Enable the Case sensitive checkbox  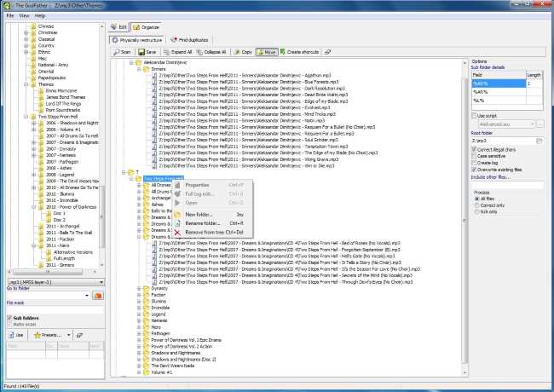click(x=475, y=156)
